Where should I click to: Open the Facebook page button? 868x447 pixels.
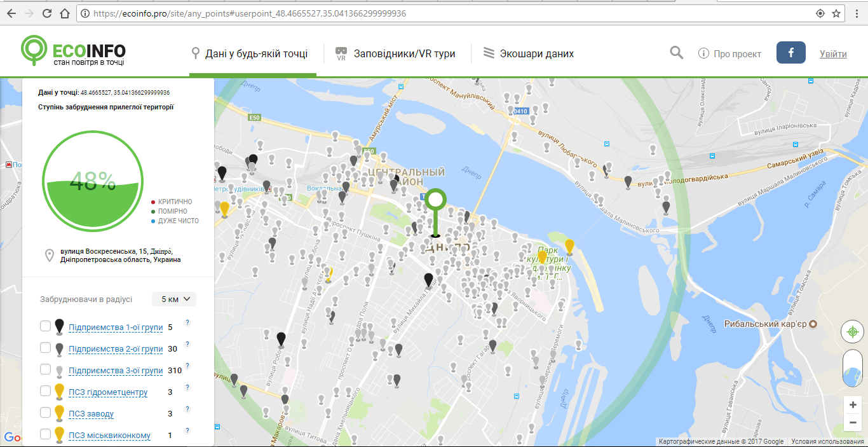click(791, 53)
